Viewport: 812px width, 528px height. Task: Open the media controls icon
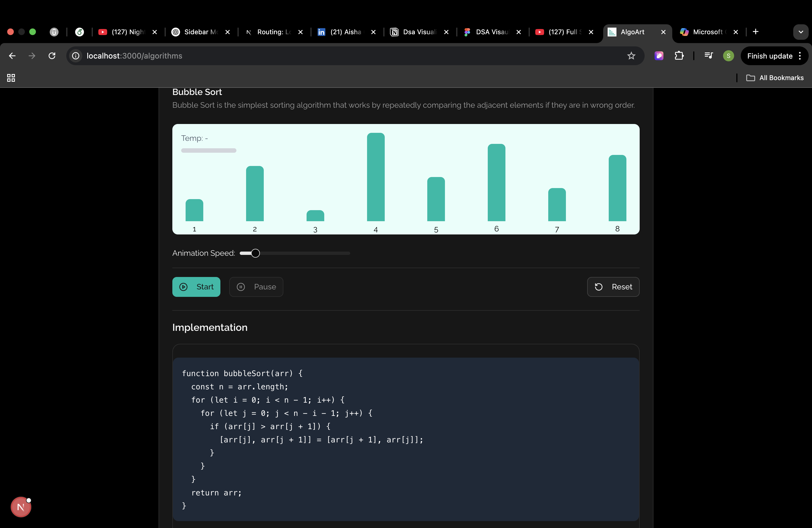tap(709, 56)
